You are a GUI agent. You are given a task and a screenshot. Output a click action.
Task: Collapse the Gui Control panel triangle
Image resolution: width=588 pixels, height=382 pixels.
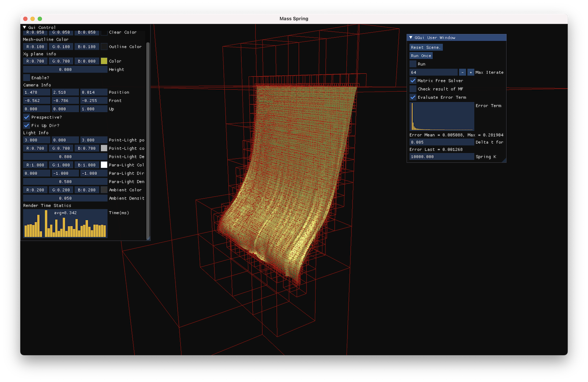tap(25, 27)
